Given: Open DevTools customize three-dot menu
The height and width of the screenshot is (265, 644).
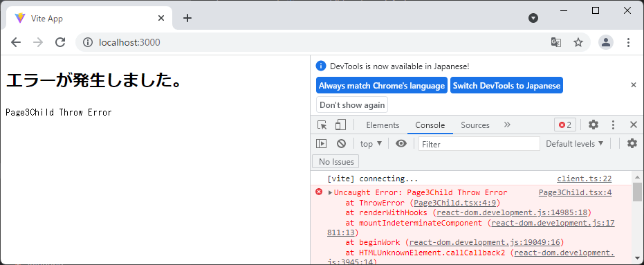Looking at the screenshot, I should point(613,125).
